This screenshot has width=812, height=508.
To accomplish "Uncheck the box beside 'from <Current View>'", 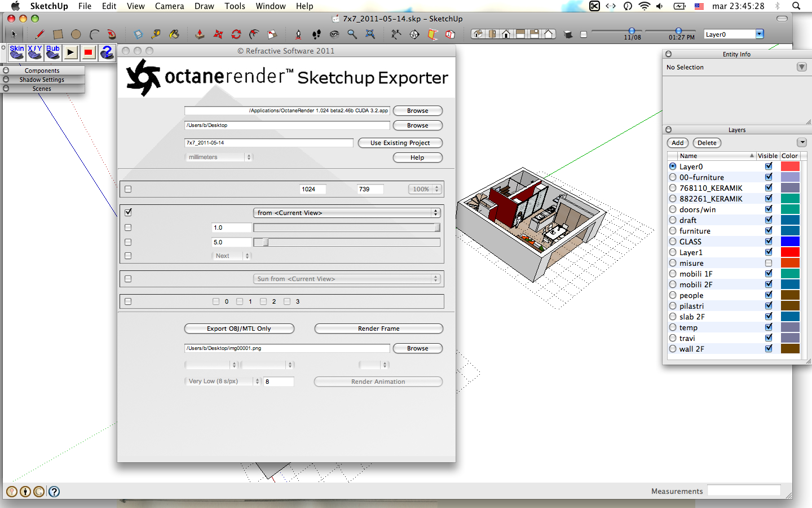I will coord(128,212).
